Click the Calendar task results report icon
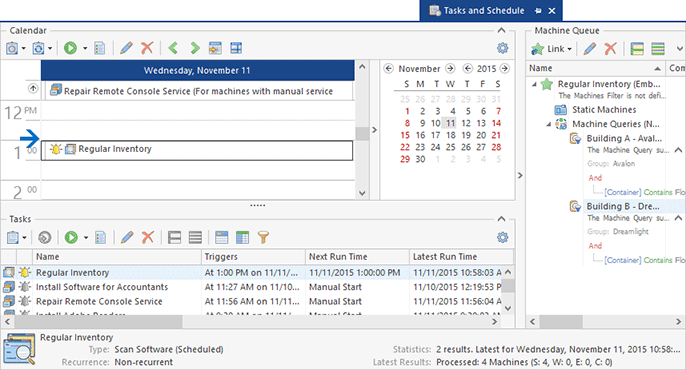The width and height of the screenshot is (686, 370). pyautogui.click(x=100, y=48)
